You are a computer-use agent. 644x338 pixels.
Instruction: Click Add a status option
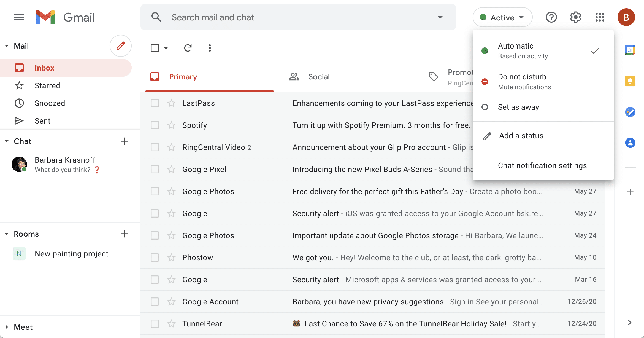tap(521, 136)
